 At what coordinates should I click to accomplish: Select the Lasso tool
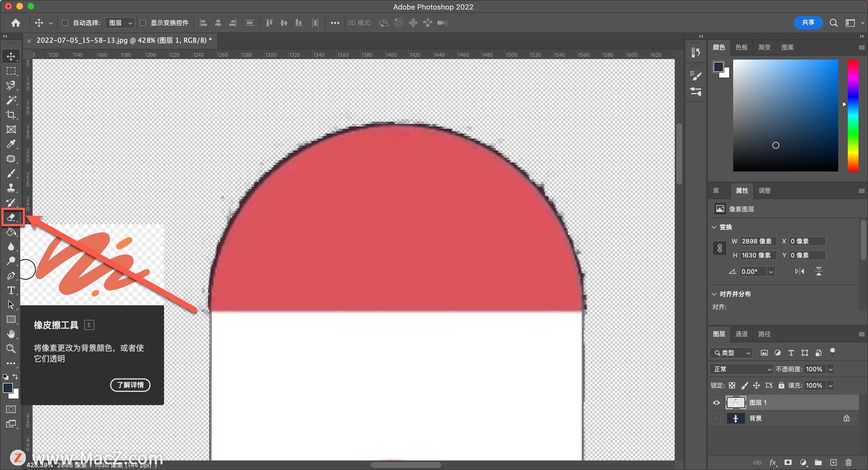point(11,85)
